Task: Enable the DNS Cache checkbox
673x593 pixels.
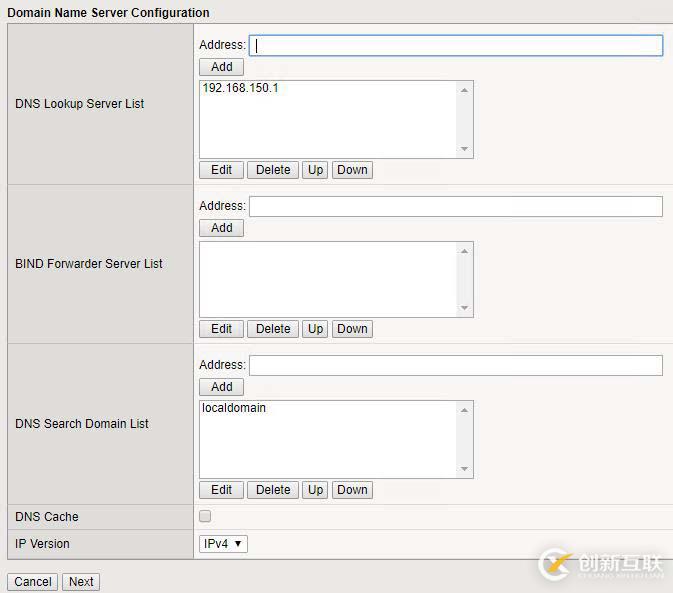Action: (x=205, y=516)
